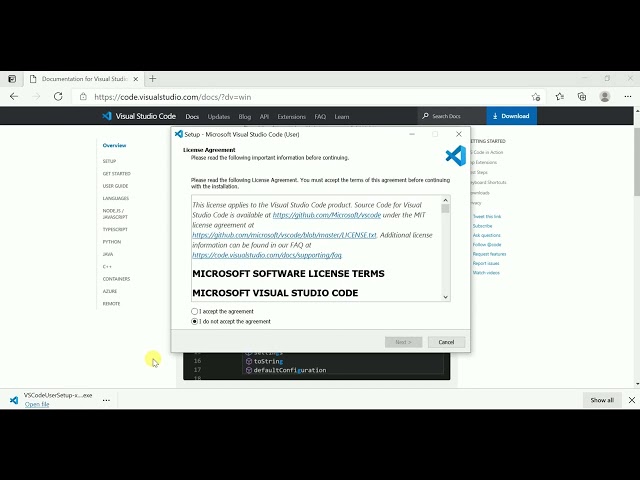The width and height of the screenshot is (640, 480).
Task: Open the Overview sidebar link
Action: 114,145
